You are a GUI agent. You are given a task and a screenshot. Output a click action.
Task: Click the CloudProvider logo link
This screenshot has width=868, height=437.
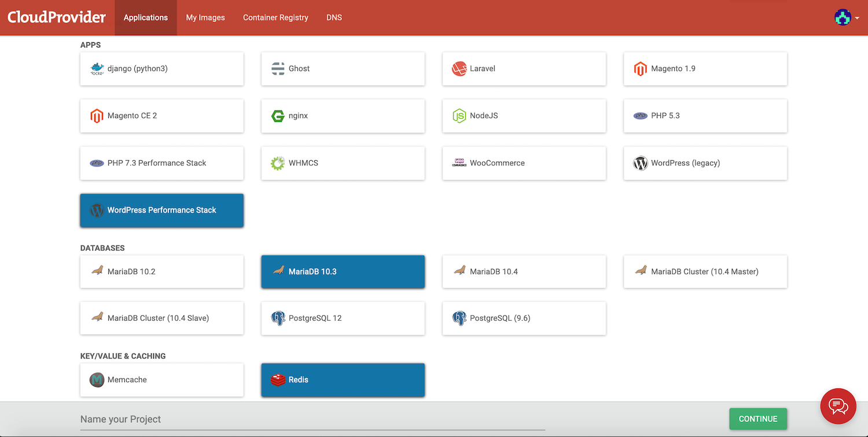(57, 17)
